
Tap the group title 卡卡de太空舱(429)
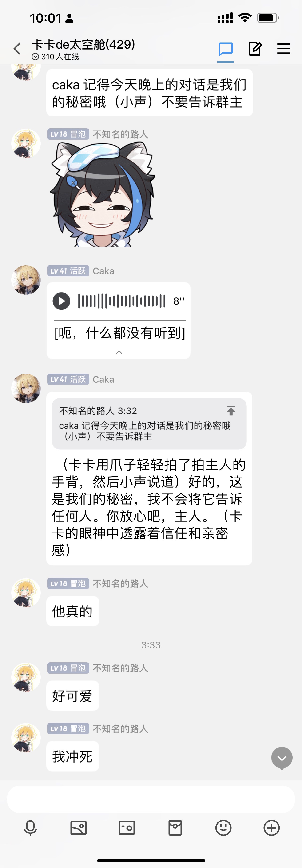coord(83,44)
